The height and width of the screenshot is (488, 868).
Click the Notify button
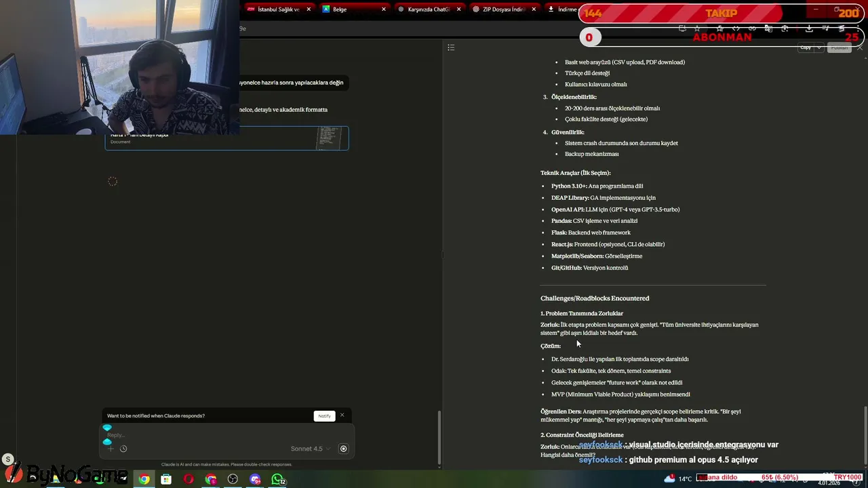click(x=324, y=415)
